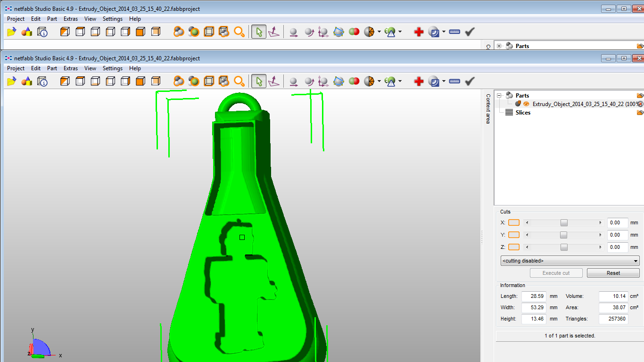Open free cut dropdown arrow in front window
The height and width of the screenshot is (362, 644).
point(379,81)
